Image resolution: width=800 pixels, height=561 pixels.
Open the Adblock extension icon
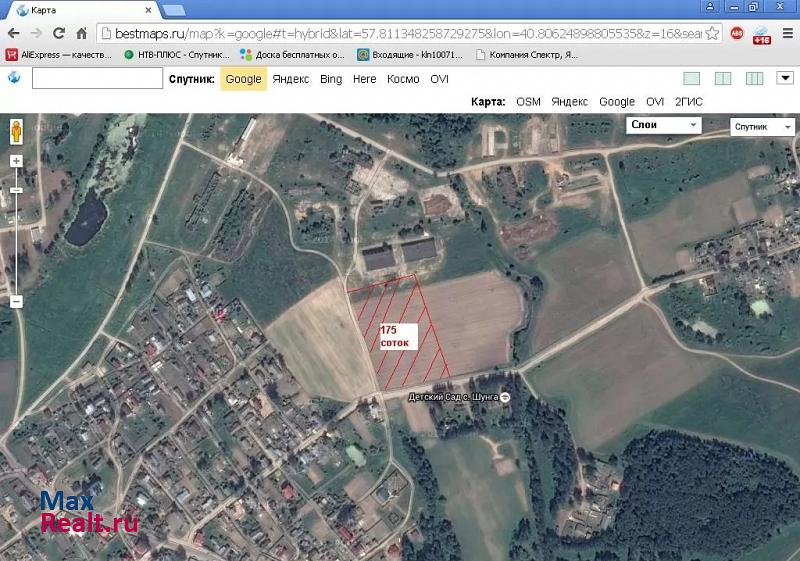(x=737, y=33)
